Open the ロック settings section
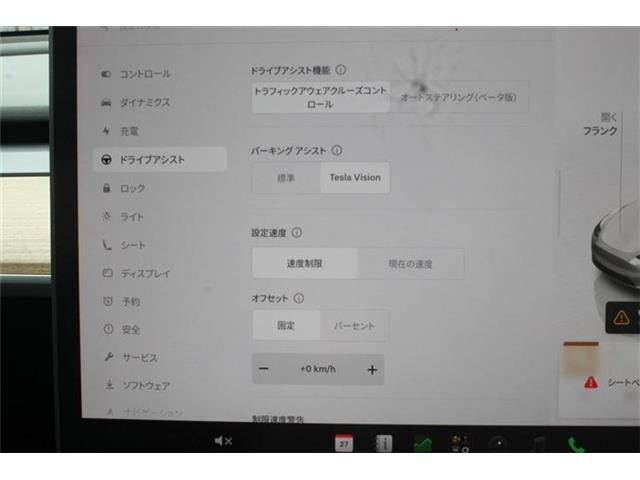640x480 pixels. pyautogui.click(x=132, y=188)
